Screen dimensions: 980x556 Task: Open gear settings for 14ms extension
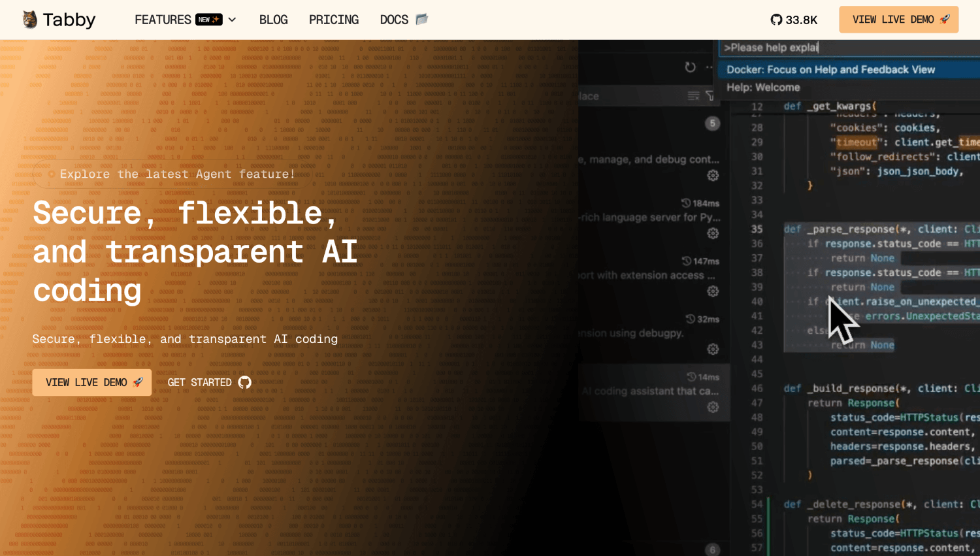click(713, 406)
